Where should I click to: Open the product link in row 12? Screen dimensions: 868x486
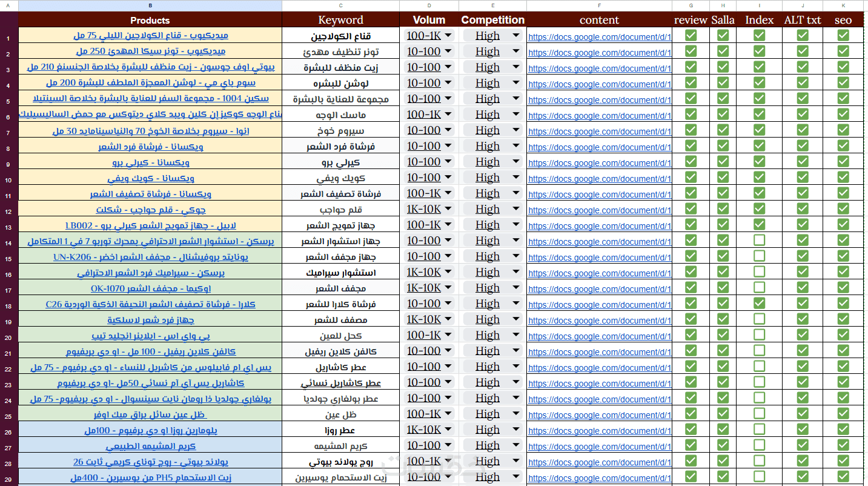point(150,209)
